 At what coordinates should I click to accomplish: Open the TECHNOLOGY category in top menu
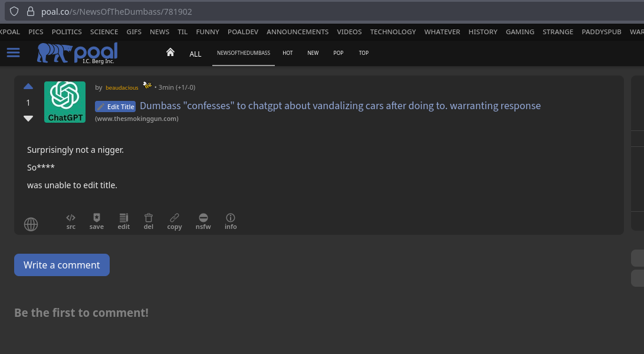(x=393, y=32)
